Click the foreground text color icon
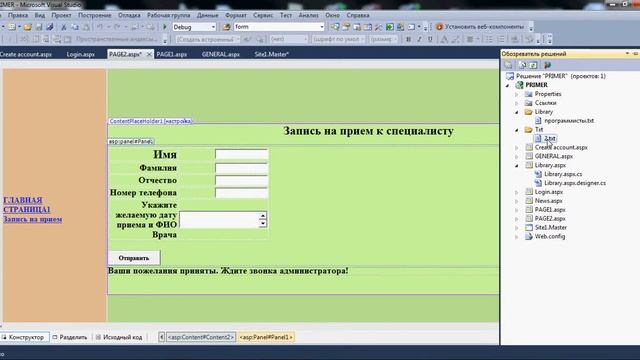640x360 pixels. (x=444, y=39)
